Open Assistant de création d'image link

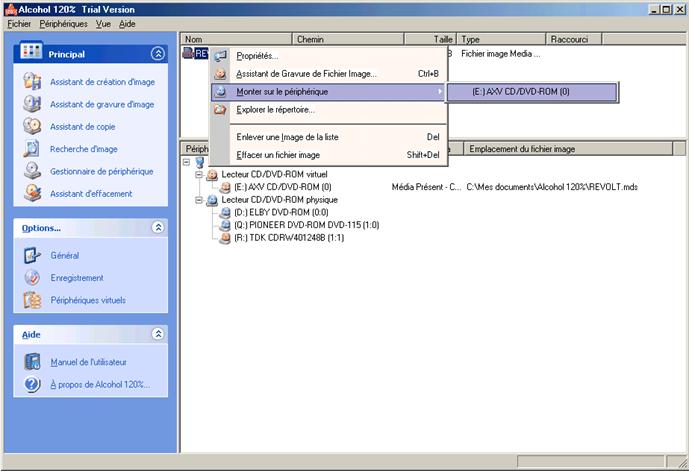(102, 82)
